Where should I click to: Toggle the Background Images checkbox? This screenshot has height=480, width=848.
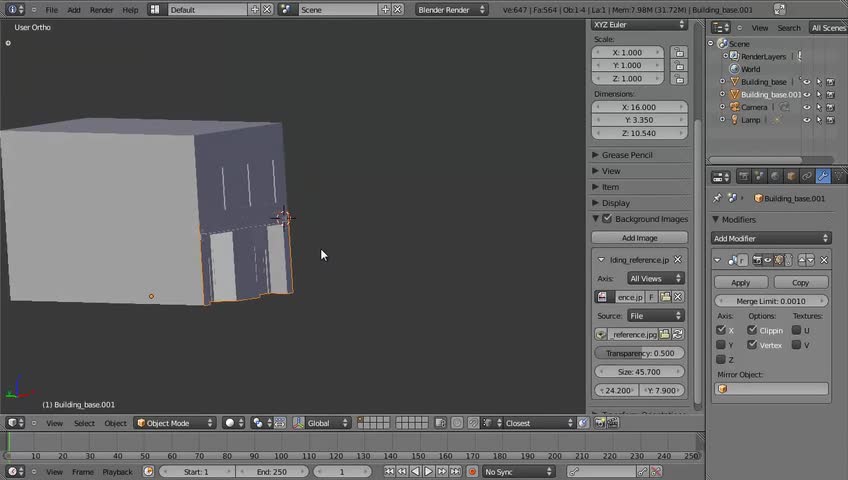coord(607,218)
